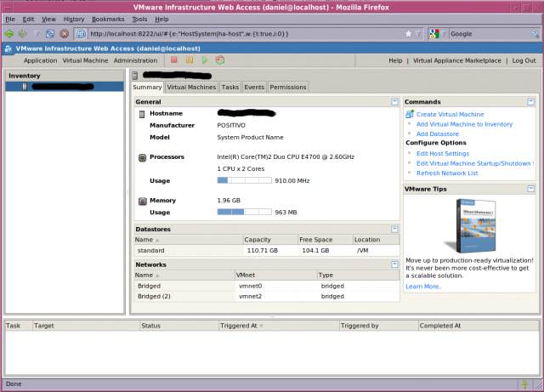Click Firefox forward arrow button

[23, 34]
